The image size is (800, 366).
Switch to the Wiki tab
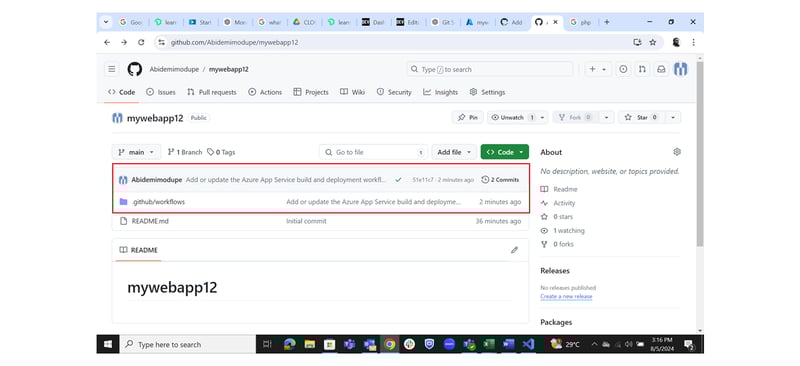[x=352, y=92]
